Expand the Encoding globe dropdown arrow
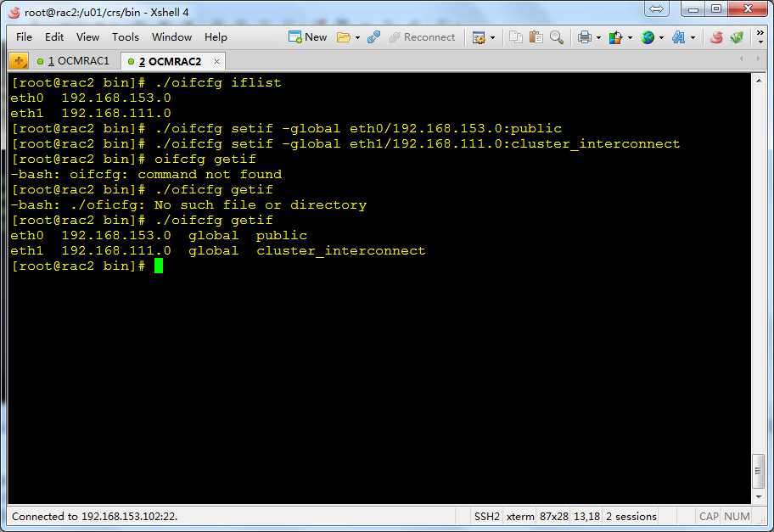Image resolution: width=774 pixels, height=532 pixels. point(661,37)
